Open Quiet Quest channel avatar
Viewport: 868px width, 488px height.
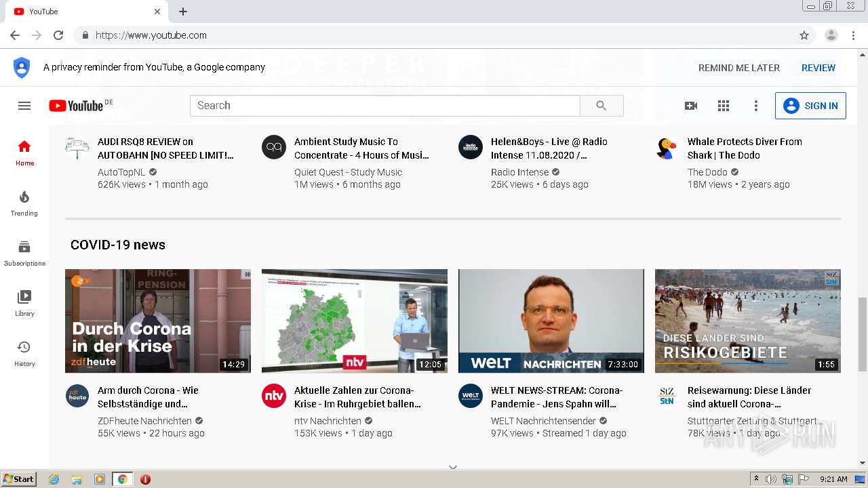[274, 147]
